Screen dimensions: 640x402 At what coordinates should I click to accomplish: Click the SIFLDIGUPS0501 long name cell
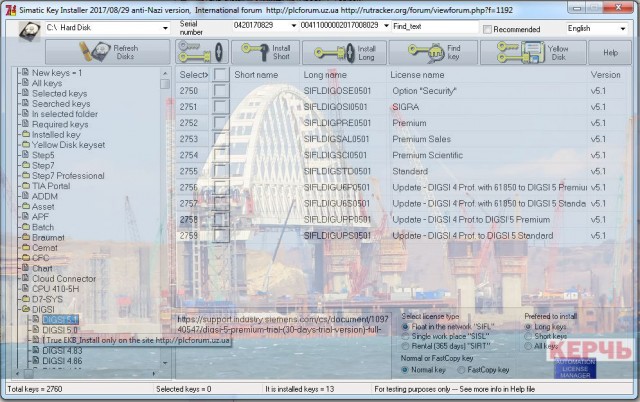pyautogui.click(x=337, y=235)
